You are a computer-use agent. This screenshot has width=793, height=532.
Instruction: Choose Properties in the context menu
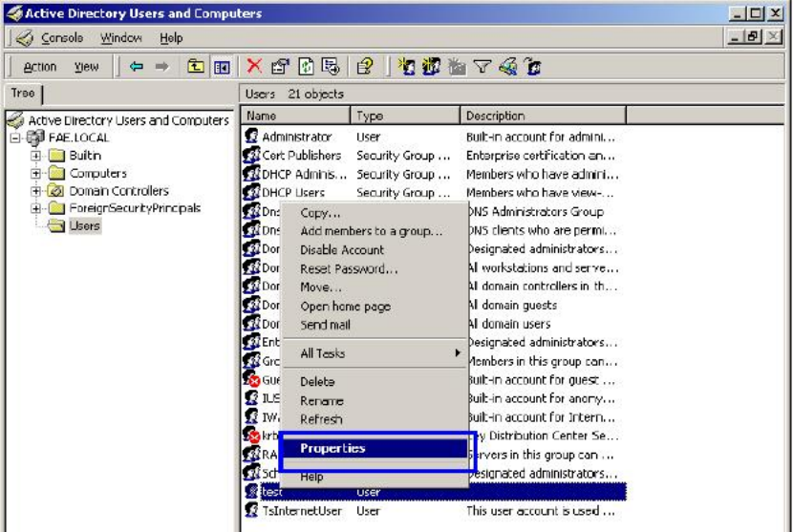[332, 448]
